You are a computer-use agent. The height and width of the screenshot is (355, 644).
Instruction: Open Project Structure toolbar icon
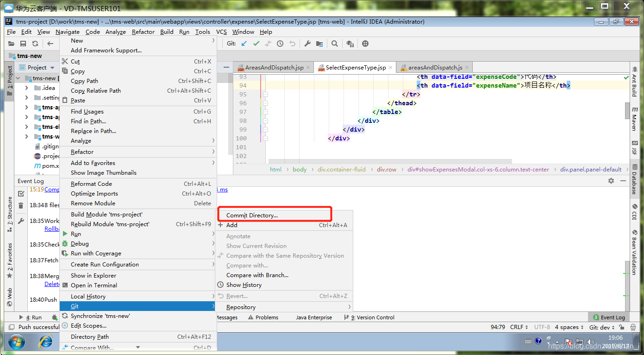(319, 44)
